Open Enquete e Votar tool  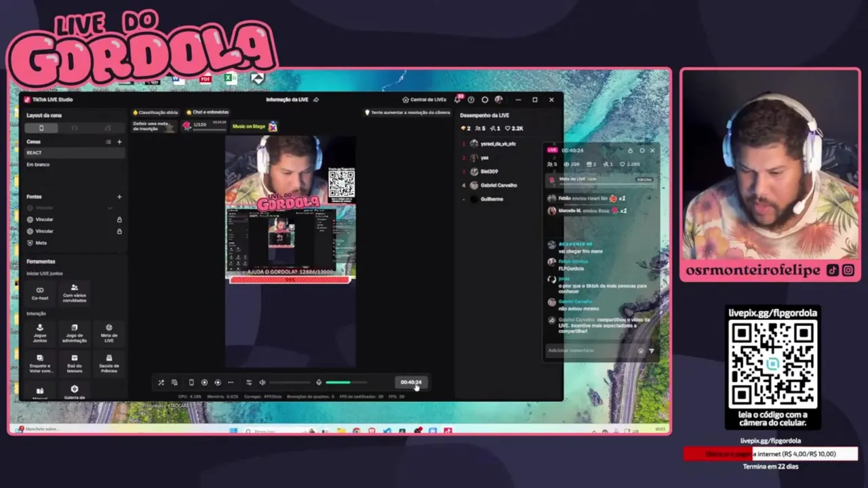coord(40,363)
